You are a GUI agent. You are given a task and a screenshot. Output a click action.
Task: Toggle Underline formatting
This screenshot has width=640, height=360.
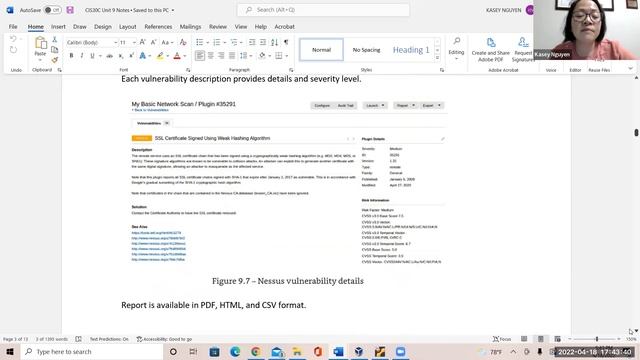(x=92, y=56)
